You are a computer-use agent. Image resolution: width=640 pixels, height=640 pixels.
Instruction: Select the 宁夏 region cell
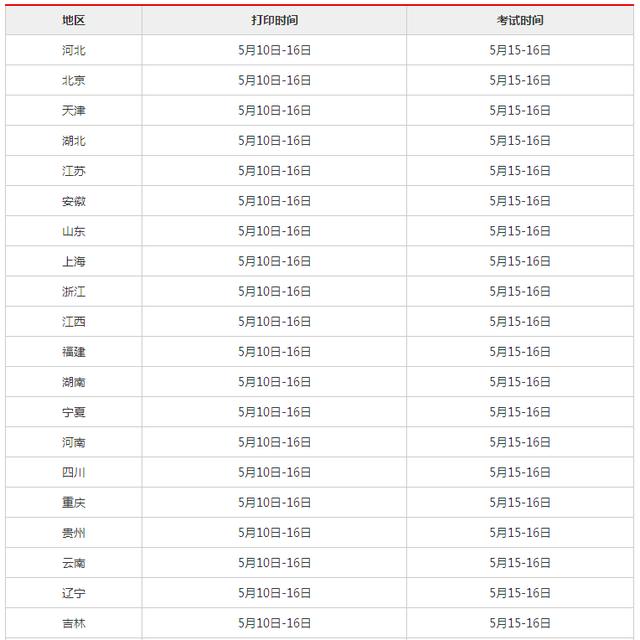[73, 412]
